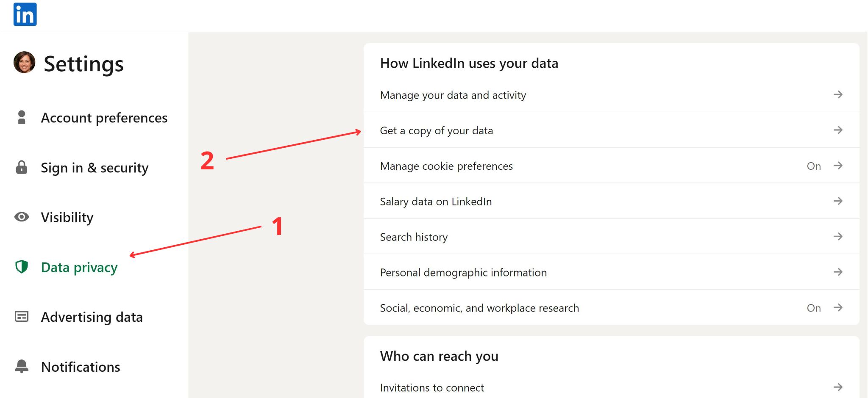Click the green shield Data privacy icon
868x398 pixels.
(22, 267)
